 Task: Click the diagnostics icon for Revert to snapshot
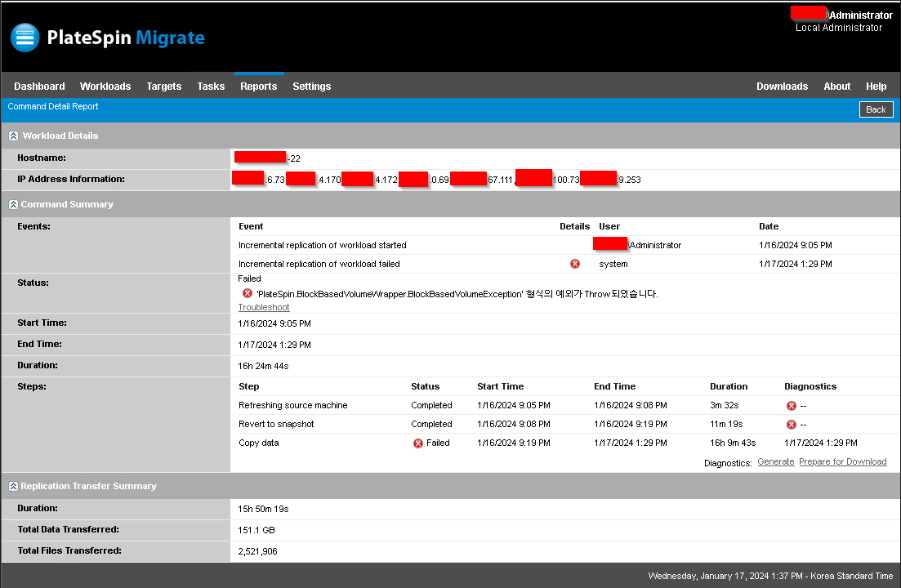click(792, 425)
